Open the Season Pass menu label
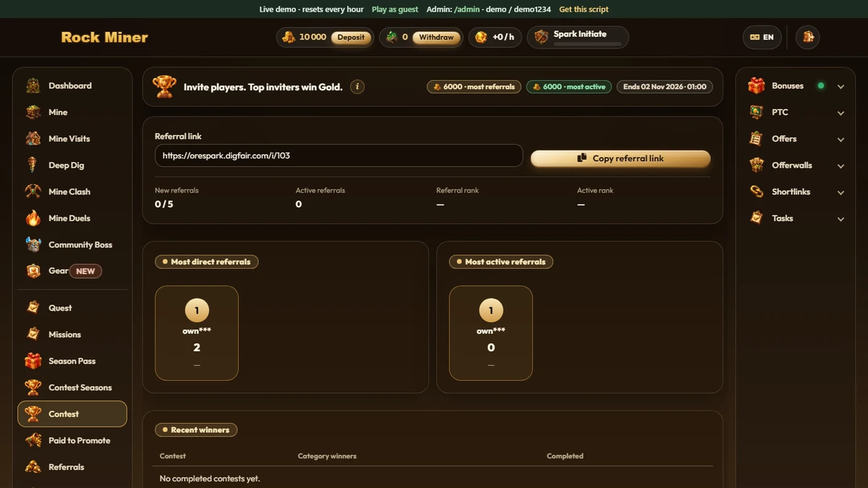 click(72, 361)
